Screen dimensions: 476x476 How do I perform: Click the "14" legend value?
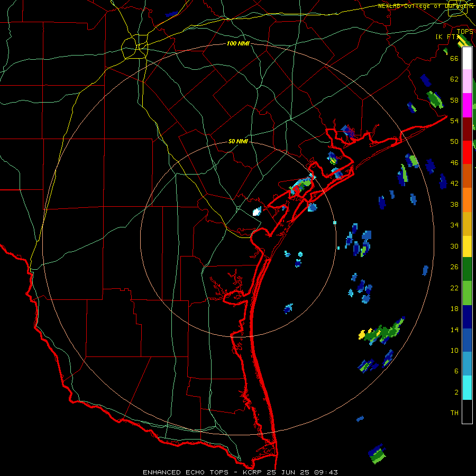coord(454,329)
